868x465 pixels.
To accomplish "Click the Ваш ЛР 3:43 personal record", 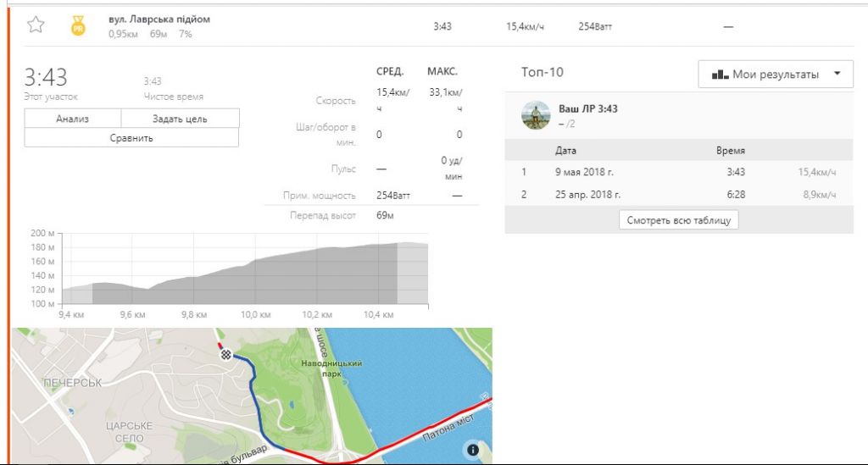I will point(587,109).
